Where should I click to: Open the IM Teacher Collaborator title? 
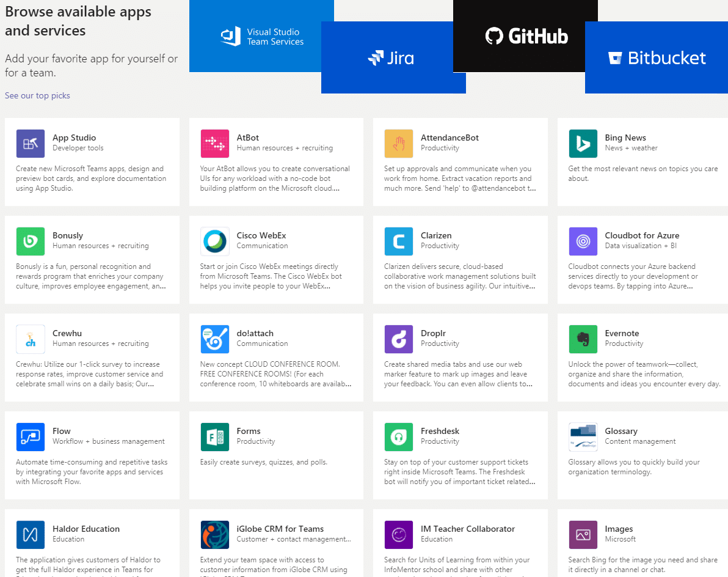click(x=468, y=529)
